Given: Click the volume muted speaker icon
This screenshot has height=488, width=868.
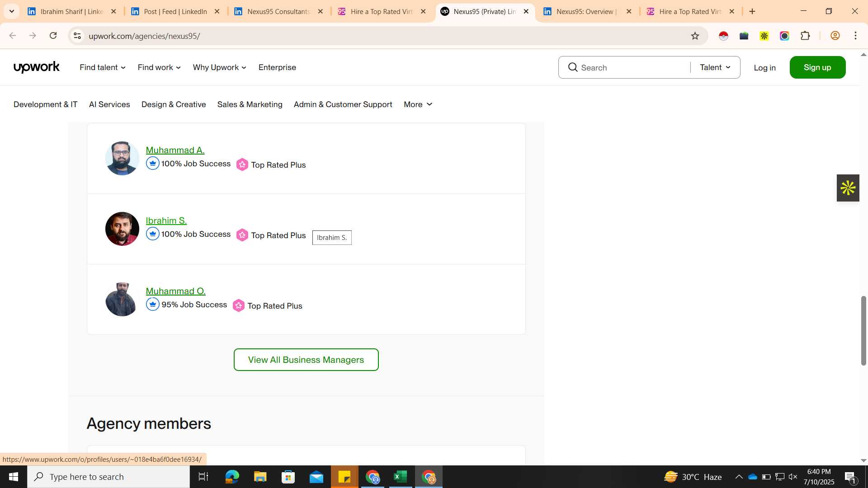Looking at the screenshot, I should [793, 477].
